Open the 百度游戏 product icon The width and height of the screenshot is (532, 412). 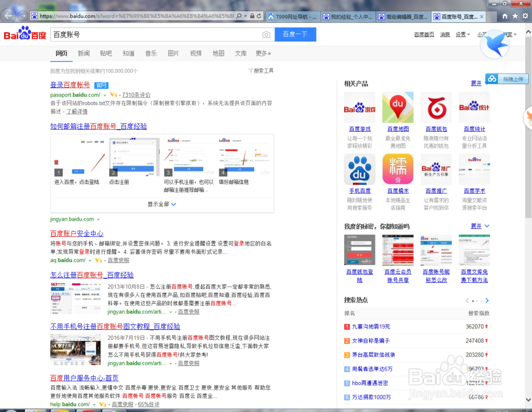click(360, 107)
